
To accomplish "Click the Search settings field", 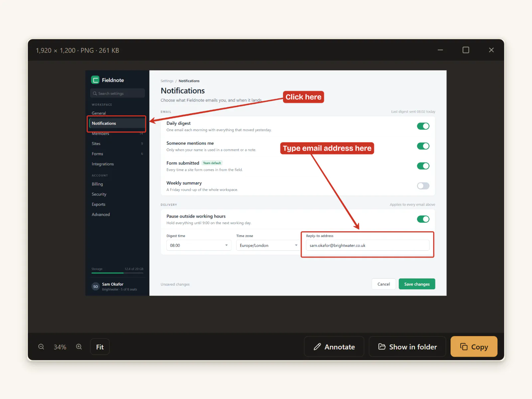I will pyautogui.click(x=117, y=93).
